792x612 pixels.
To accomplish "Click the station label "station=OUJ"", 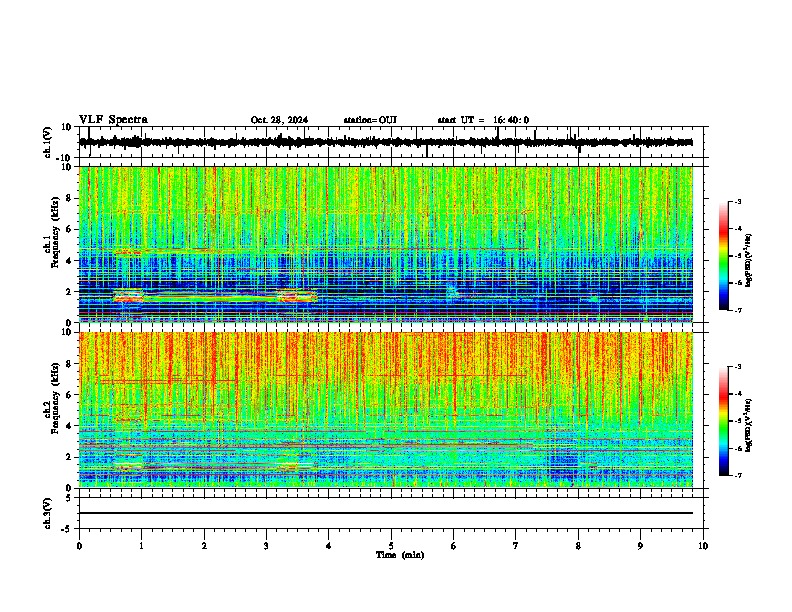I will [x=370, y=120].
